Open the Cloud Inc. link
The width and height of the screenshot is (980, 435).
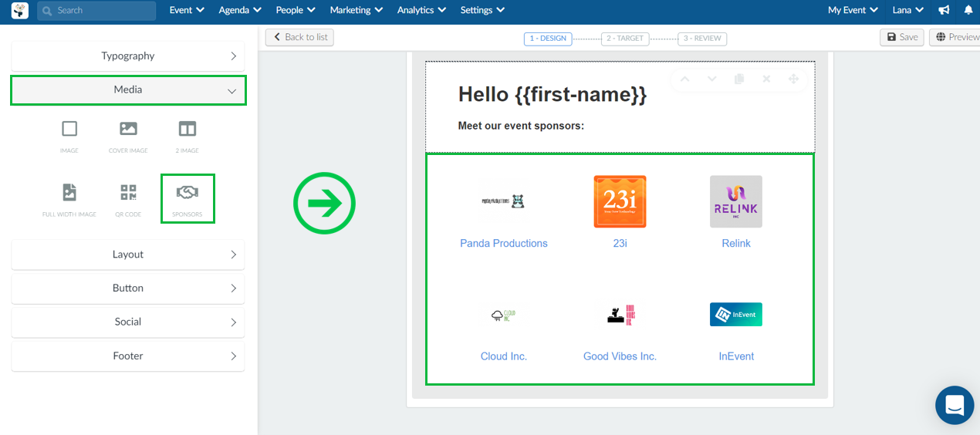tap(504, 356)
